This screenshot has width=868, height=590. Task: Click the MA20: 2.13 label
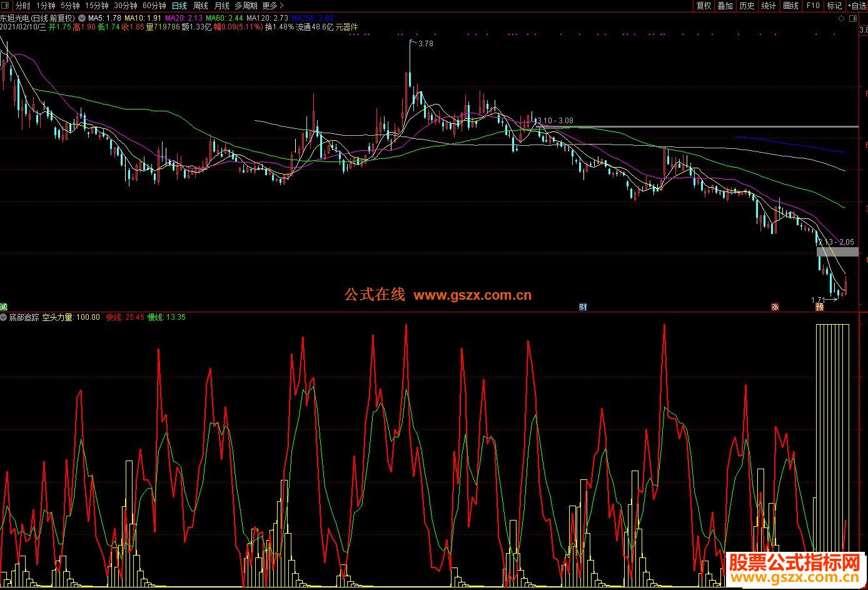coord(183,18)
